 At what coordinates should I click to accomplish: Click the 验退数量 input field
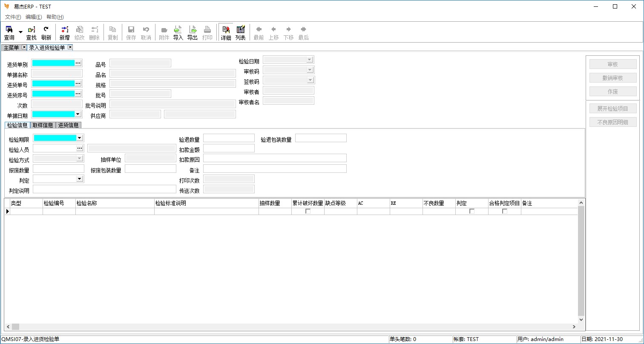pyautogui.click(x=229, y=138)
